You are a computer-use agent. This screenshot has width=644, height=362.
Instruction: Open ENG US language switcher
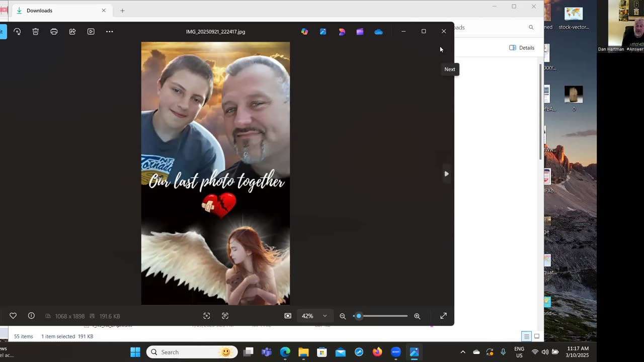pos(519,352)
